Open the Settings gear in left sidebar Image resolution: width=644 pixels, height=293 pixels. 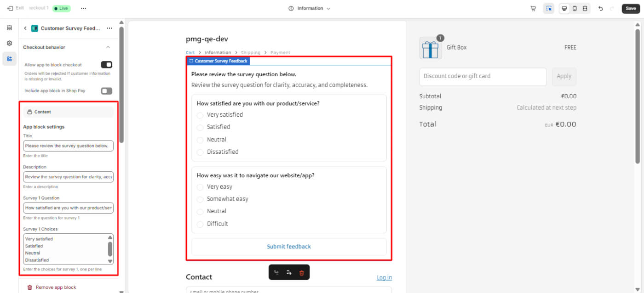click(x=9, y=43)
